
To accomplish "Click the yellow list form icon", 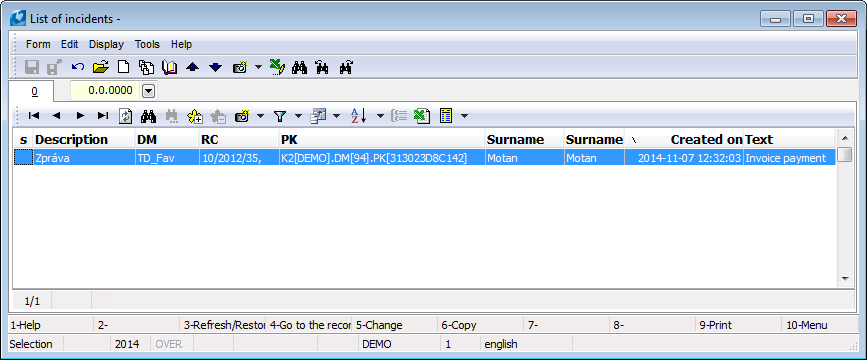I will (446, 116).
